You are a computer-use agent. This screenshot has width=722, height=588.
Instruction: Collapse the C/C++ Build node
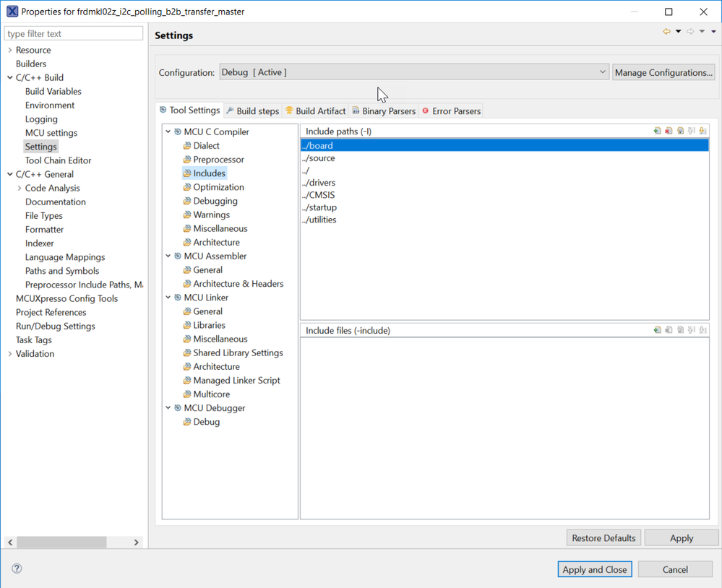[x=9, y=77]
